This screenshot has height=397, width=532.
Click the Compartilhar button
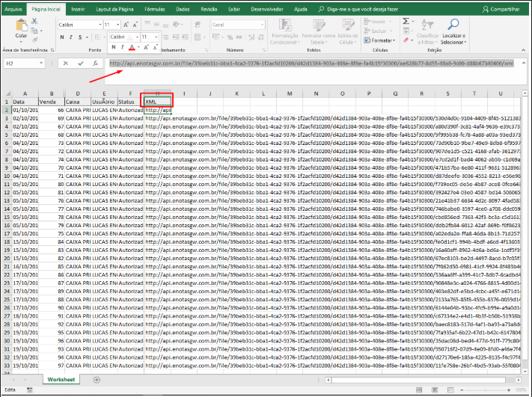tap(501, 9)
